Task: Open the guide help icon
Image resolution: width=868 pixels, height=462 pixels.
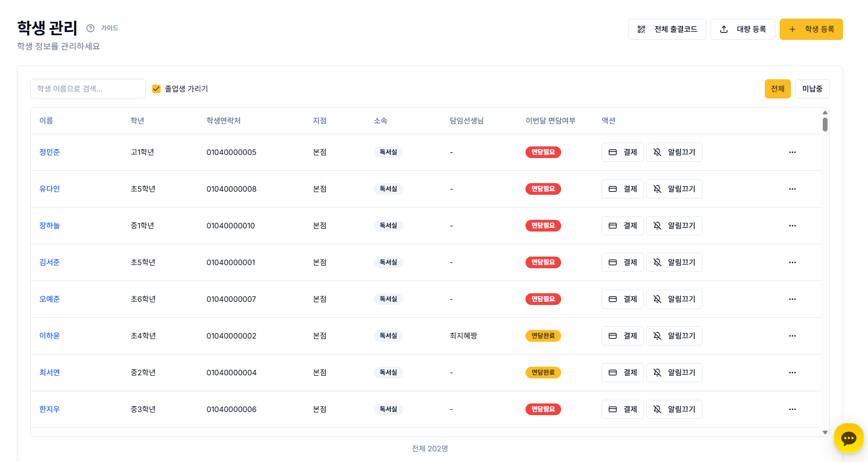Action: 90,28
